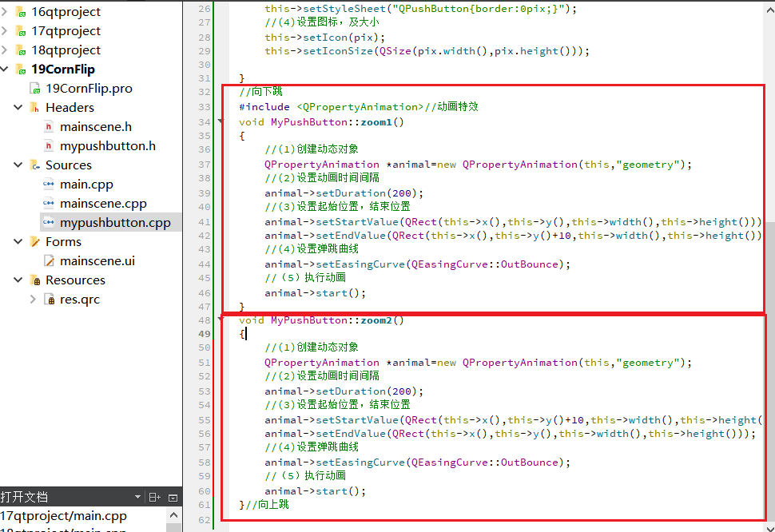Open the 打开文档 panel dropdown
The width and height of the screenshot is (775, 532).
138,497
